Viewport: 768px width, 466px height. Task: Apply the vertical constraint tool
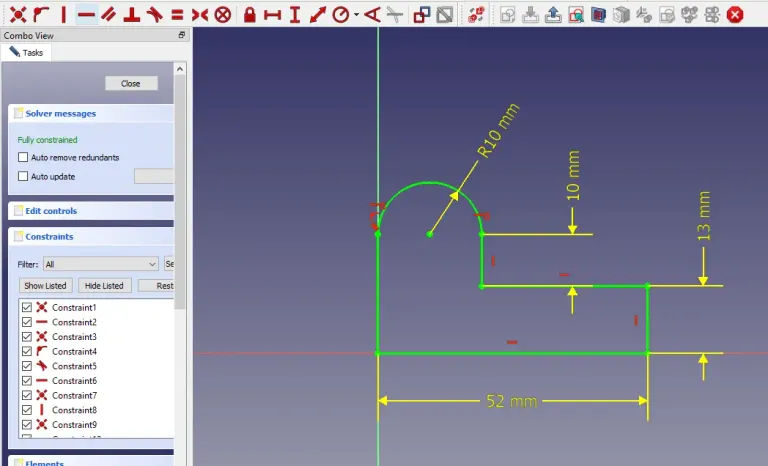point(63,14)
